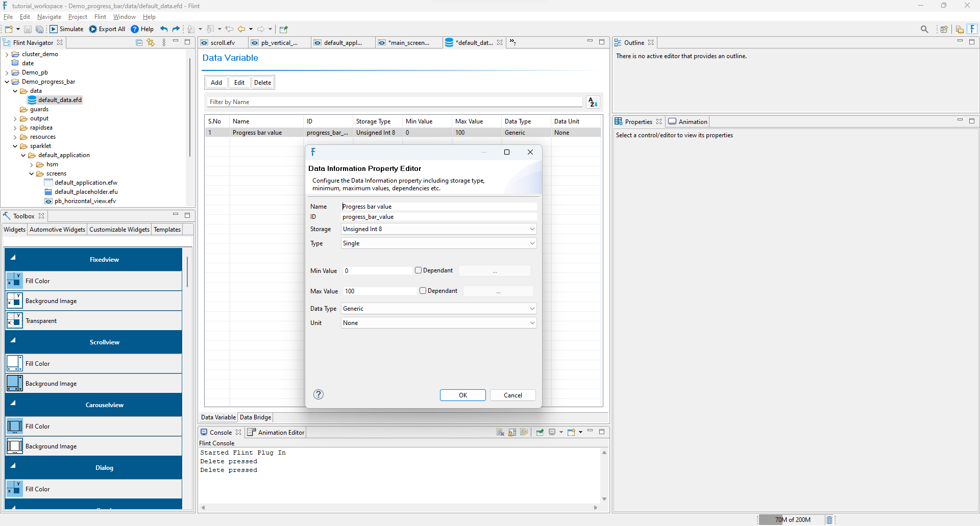
Task: Click the Toolbox vertical scrollbar
Action: click(x=187, y=273)
